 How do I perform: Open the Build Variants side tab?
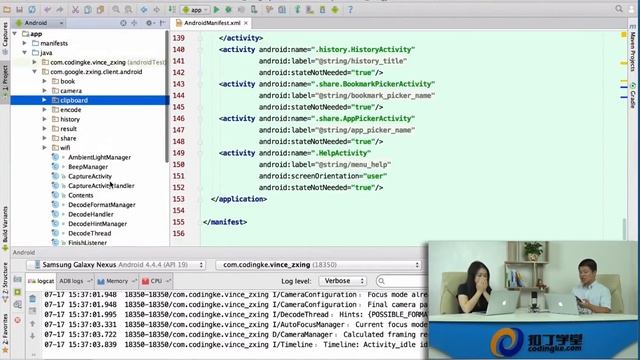pyautogui.click(x=5, y=228)
